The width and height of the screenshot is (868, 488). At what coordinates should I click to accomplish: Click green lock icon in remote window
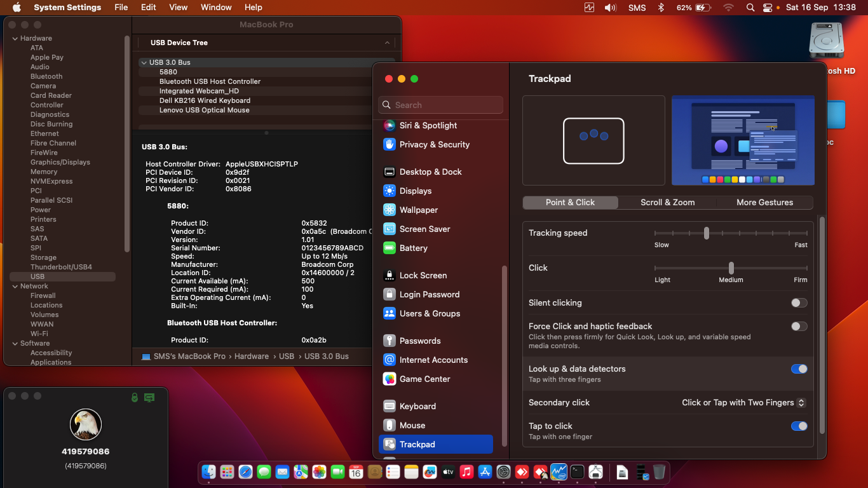point(134,398)
